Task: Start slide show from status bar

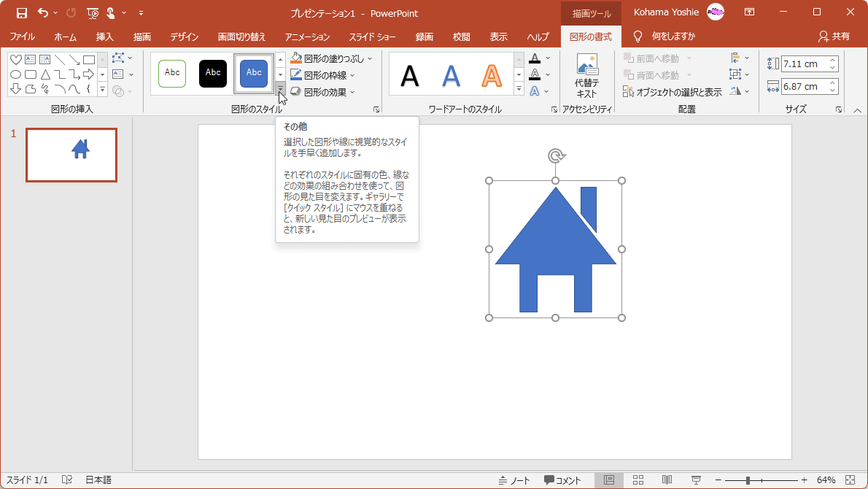Action: [696, 480]
